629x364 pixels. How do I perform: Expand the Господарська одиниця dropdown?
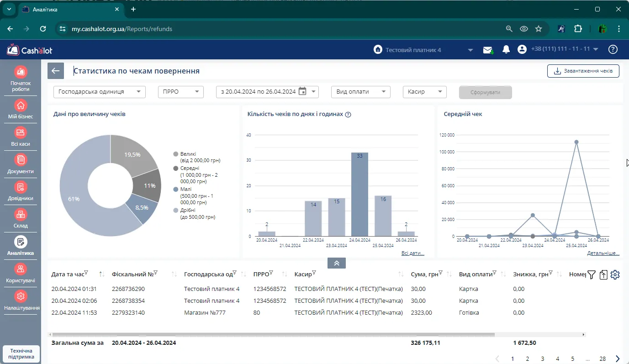coord(100,92)
